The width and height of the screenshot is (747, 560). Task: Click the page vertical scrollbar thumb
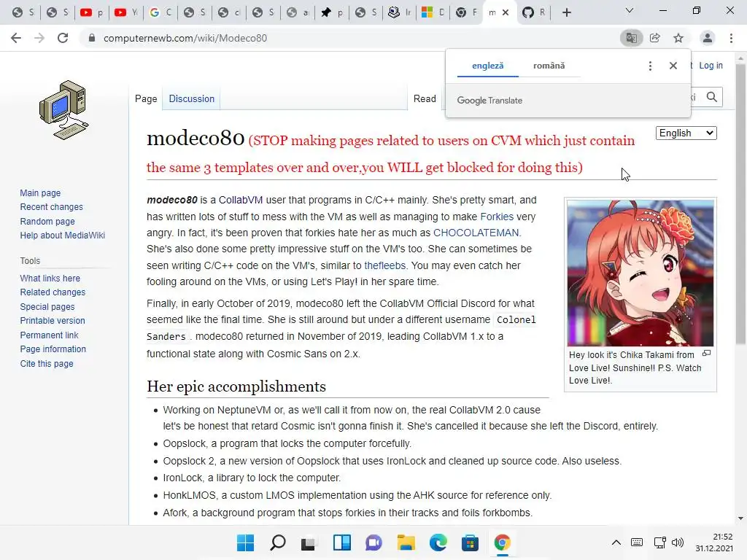740,203
